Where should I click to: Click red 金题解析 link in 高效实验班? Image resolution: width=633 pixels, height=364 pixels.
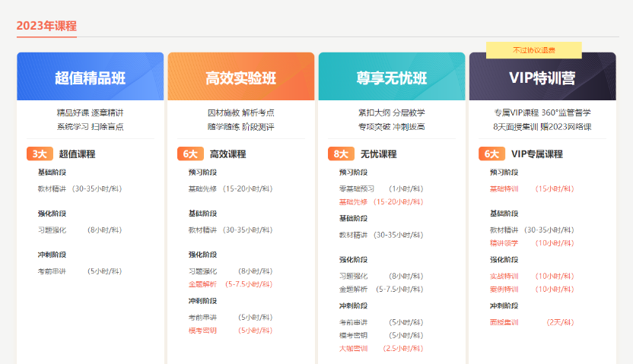coord(202,284)
